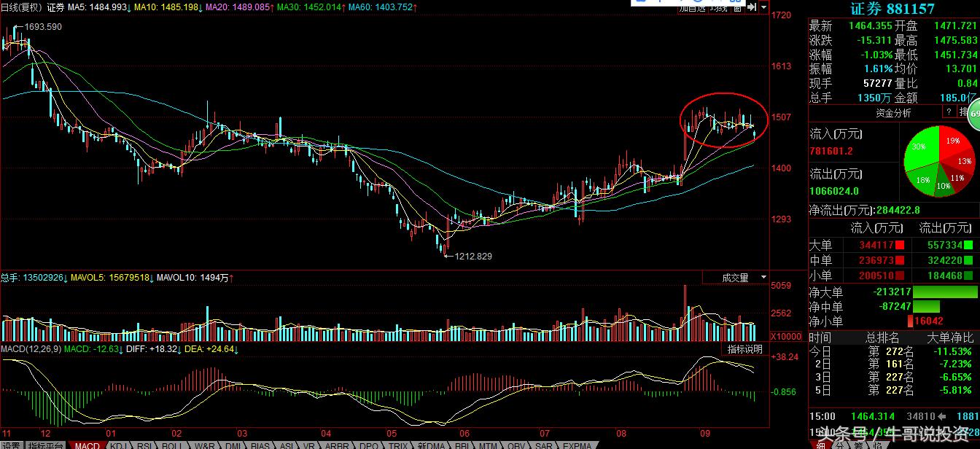The height and width of the screenshot is (449, 980).
Task: Click the 资金分析 capital analysis header
Action: click(x=893, y=113)
